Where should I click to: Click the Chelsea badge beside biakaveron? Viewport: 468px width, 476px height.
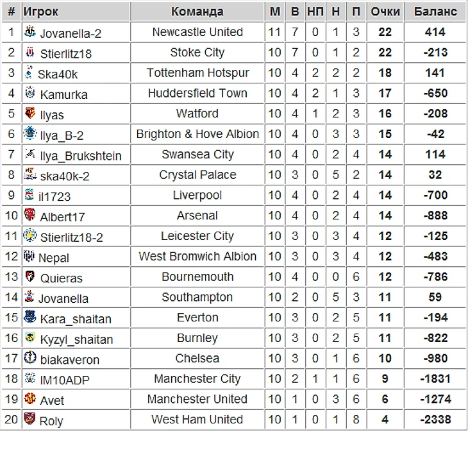(29, 359)
